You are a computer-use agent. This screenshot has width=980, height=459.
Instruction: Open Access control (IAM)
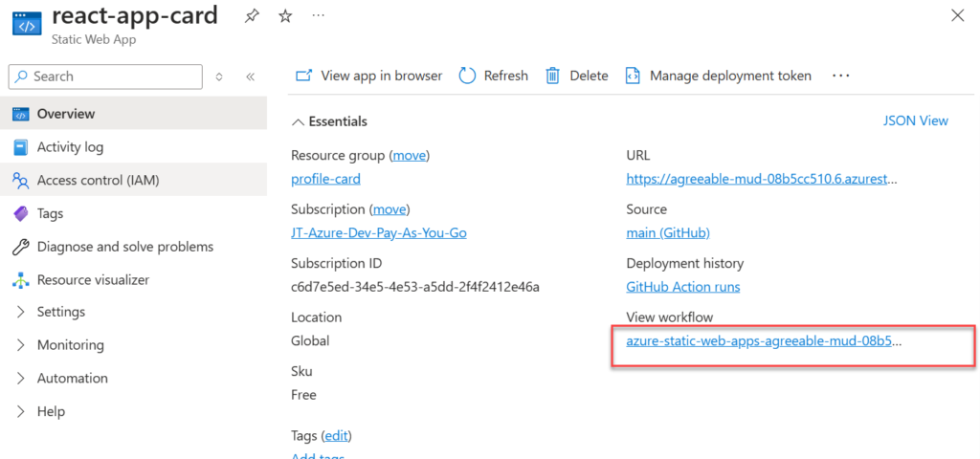coord(133,181)
